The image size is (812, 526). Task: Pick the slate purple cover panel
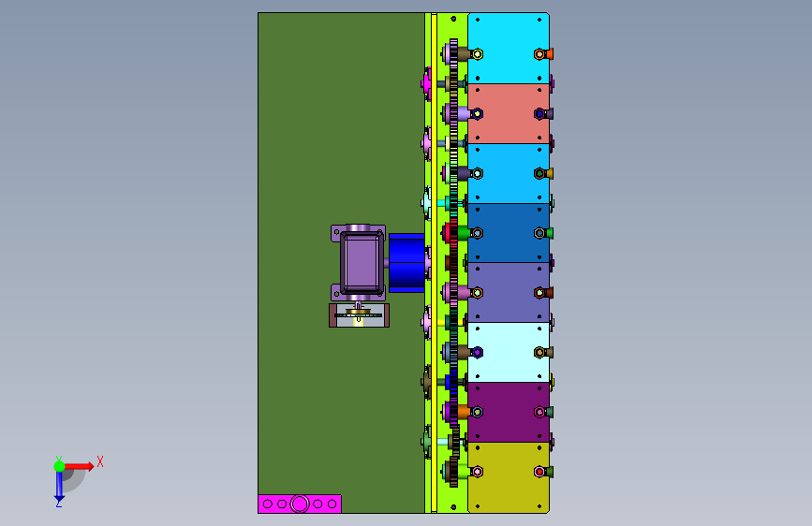509,293
